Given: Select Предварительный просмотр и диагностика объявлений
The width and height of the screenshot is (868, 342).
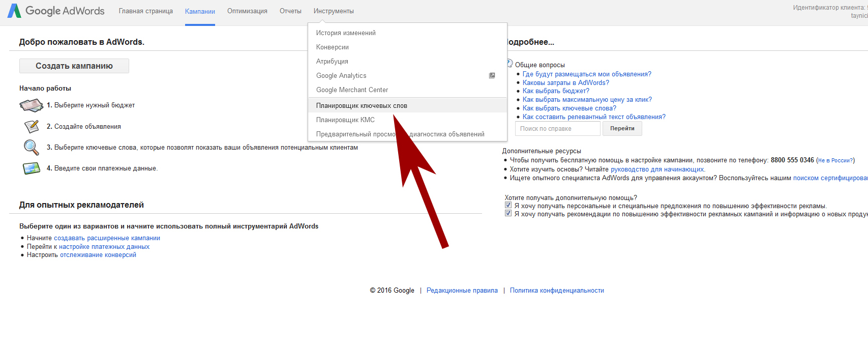Looking at the screenshot, I should (407, 134).
